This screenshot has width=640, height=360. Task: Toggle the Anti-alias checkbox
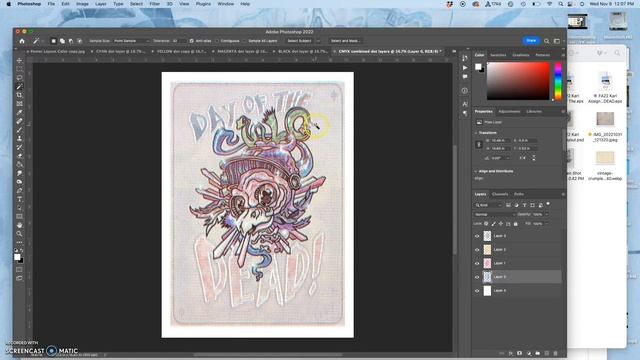coord(191,41)
